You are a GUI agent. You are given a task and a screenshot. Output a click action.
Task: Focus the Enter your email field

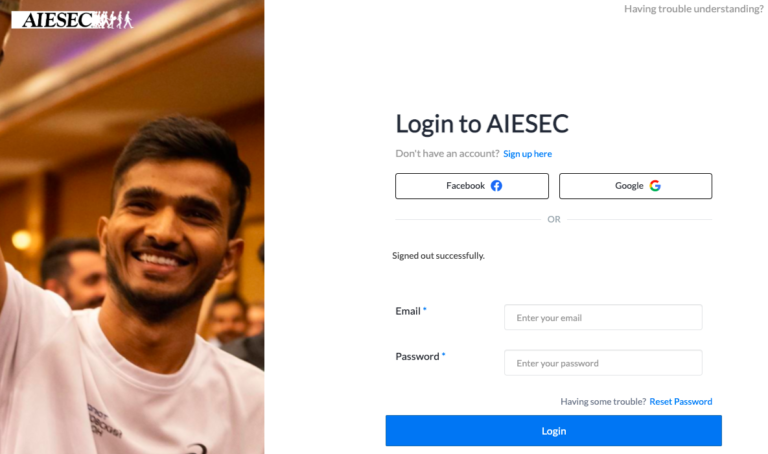pos(603,317)
